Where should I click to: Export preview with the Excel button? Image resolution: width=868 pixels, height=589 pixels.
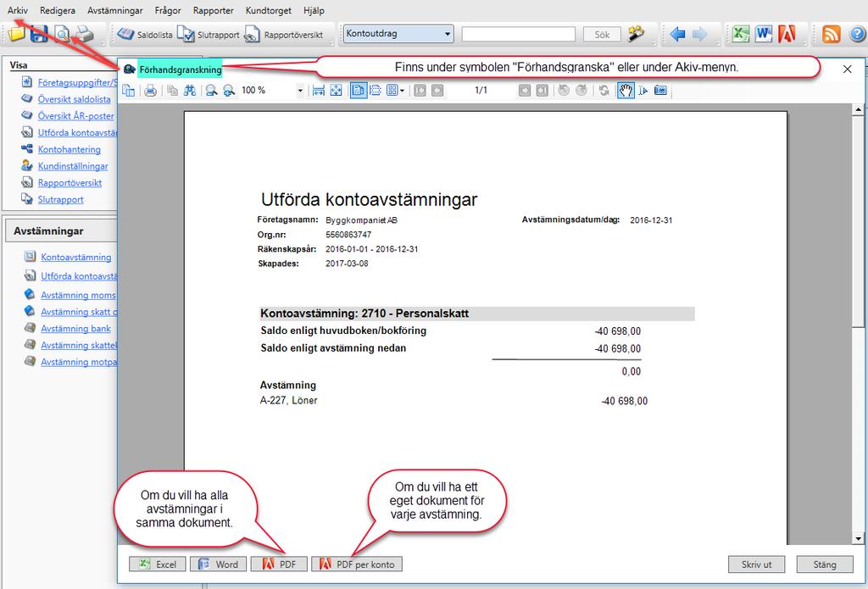click(x=157, y=564)
